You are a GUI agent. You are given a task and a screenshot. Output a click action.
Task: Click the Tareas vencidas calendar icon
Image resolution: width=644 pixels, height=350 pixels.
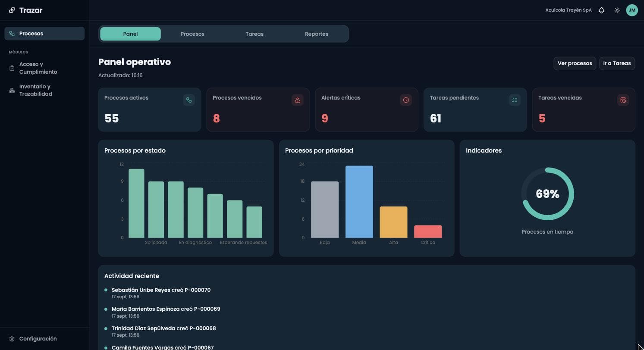[623, 100]
